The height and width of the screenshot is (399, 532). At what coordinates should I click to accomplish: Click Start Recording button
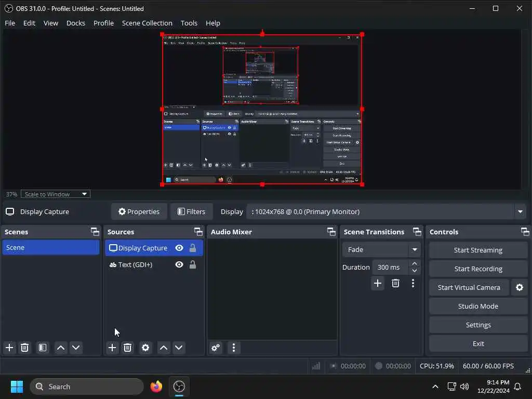coord(478,269)
